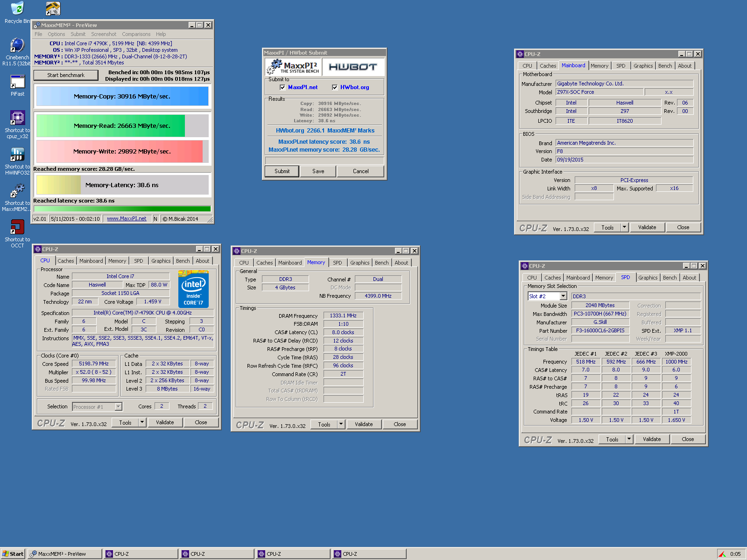Click the Start benchmark button

tap(66, 75)
